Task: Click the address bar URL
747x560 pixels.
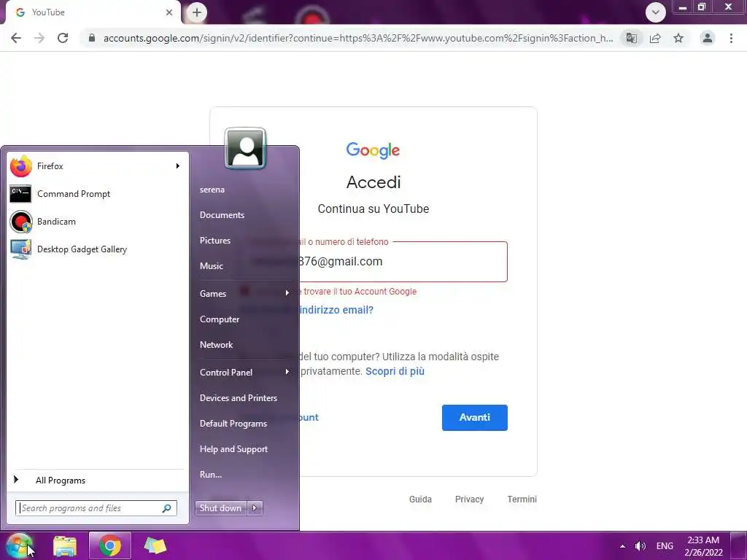Action: 357,38
